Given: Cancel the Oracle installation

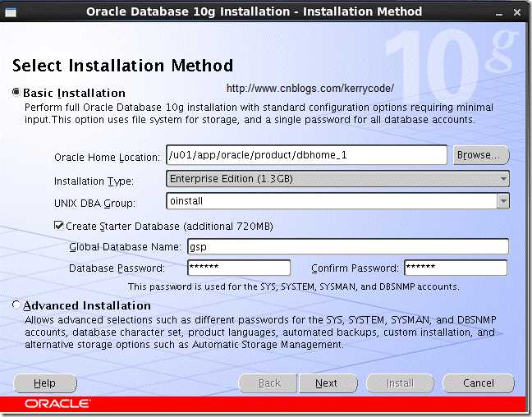Looking at the screenshot, I should coord(479,383).
